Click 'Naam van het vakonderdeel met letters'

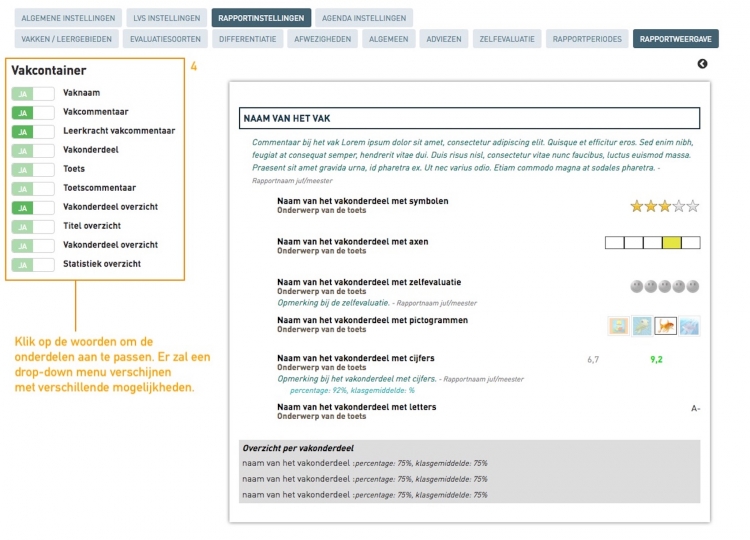pyautogui.click(x=356, y=407)
